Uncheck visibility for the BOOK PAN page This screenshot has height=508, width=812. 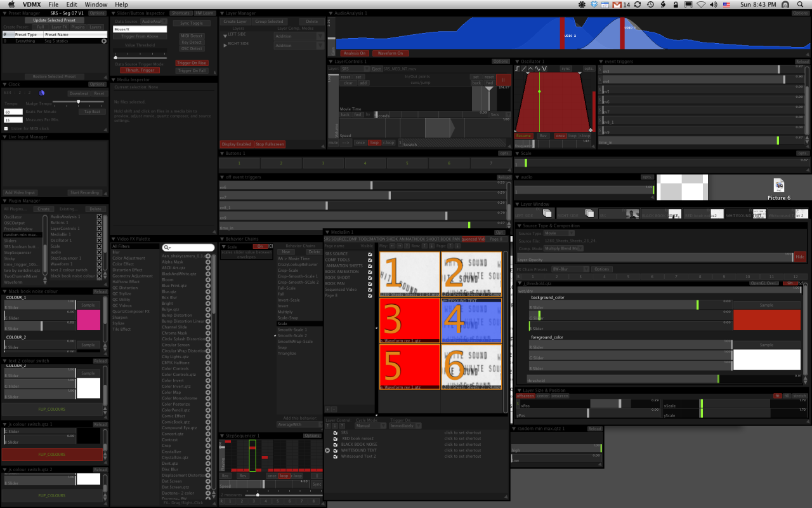point(370,283)
